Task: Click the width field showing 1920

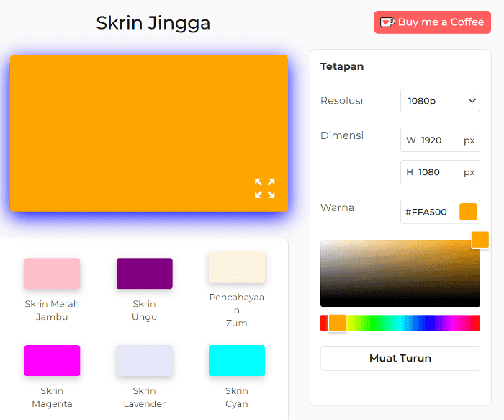Action: (440, 140)
